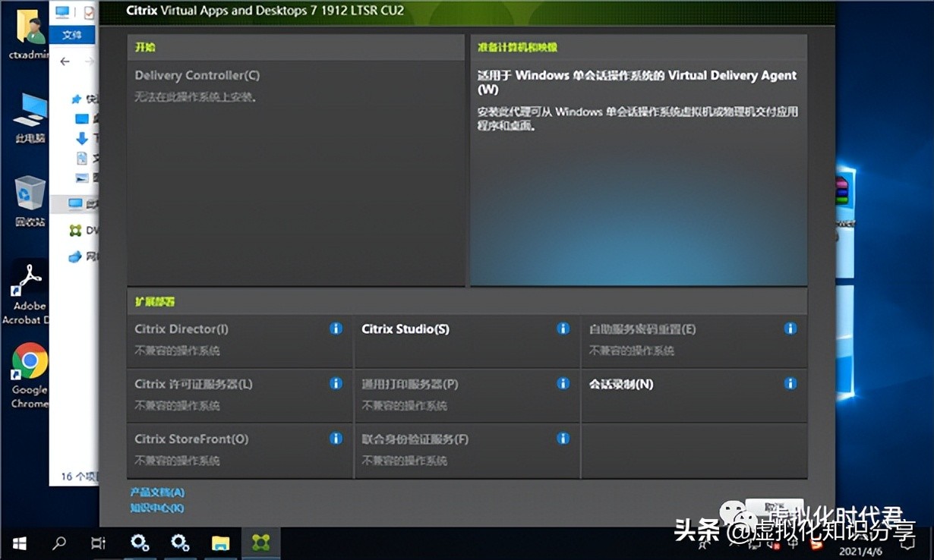Open the 产品文档(A) link
934x560 pixels.
click(157, 492)
